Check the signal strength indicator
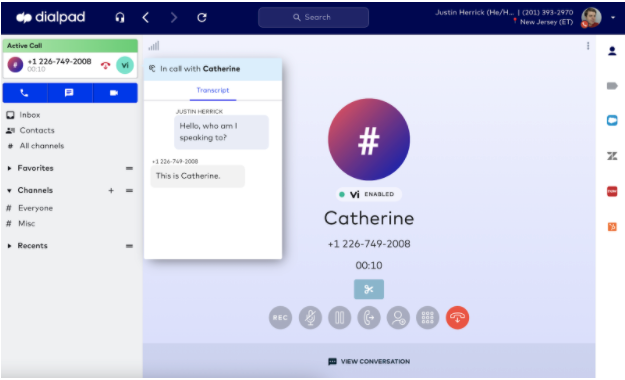625x380 pixels. pos(154,46)
